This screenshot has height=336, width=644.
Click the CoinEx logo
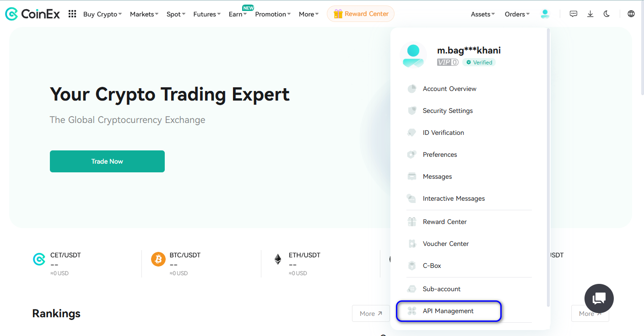point(32,14)
